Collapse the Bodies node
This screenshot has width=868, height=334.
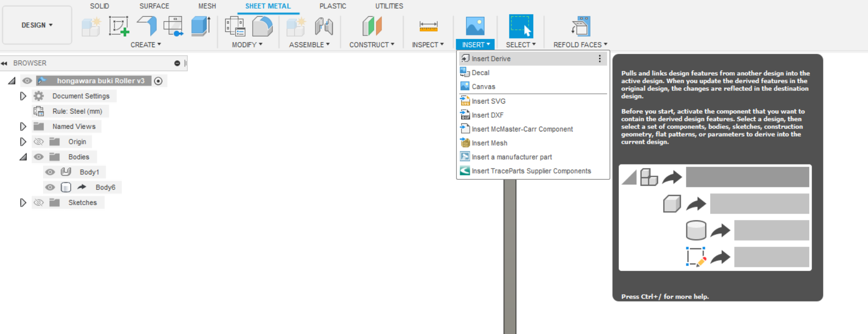tap(23, 157)
